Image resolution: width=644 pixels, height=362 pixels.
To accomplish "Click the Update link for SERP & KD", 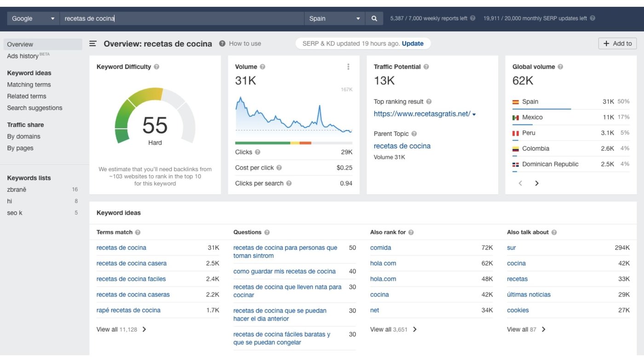I will click(x=413, y=44).
